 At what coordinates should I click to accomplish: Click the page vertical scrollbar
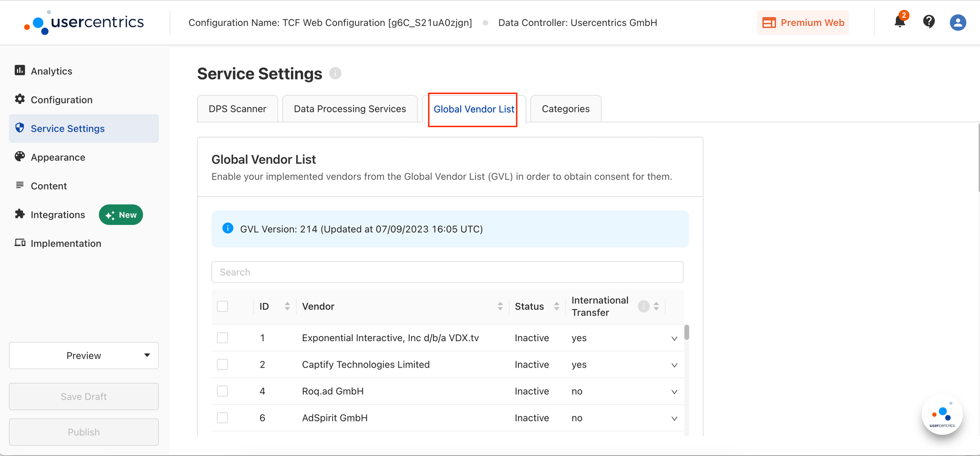coord(978,157)
